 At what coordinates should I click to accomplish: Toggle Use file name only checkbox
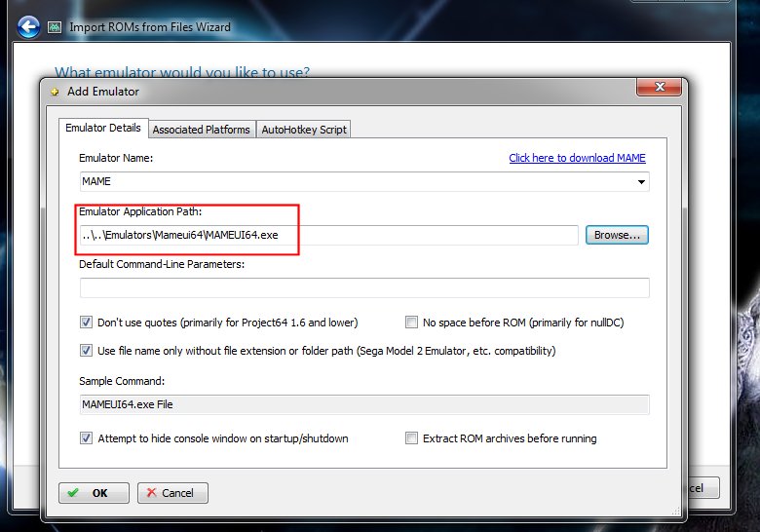click(86, 351)
